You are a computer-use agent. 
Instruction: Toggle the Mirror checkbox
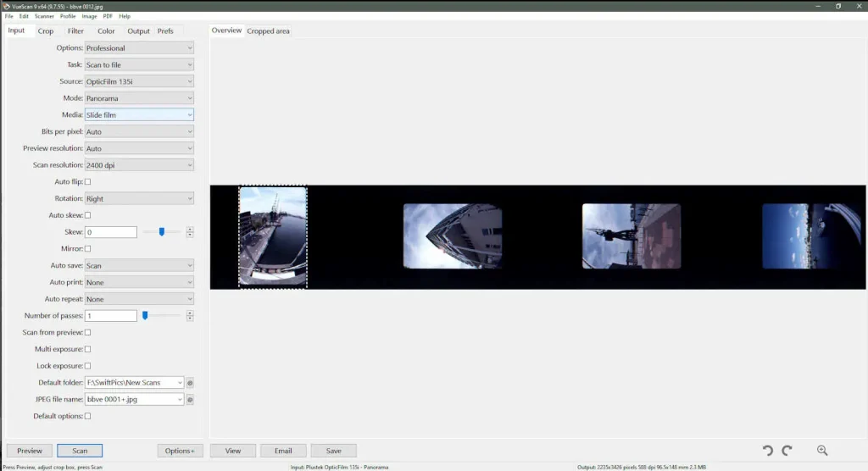tap(87, 248)
